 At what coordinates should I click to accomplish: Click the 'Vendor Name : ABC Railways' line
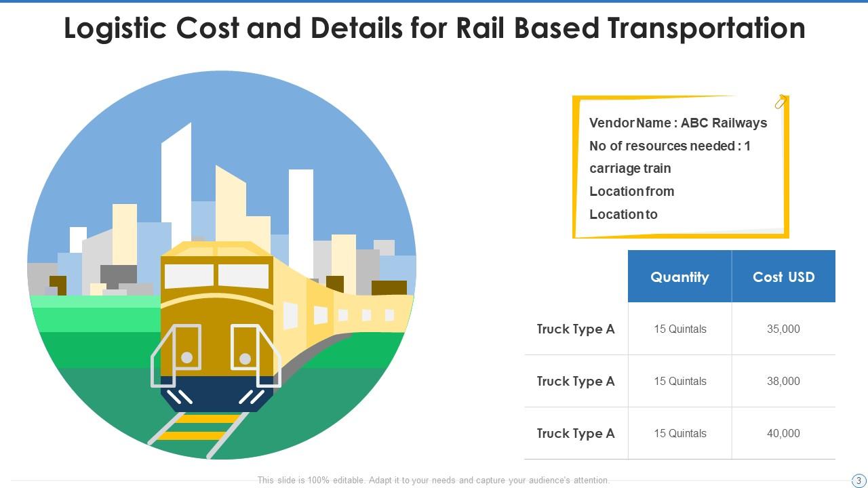coord(678,123)
